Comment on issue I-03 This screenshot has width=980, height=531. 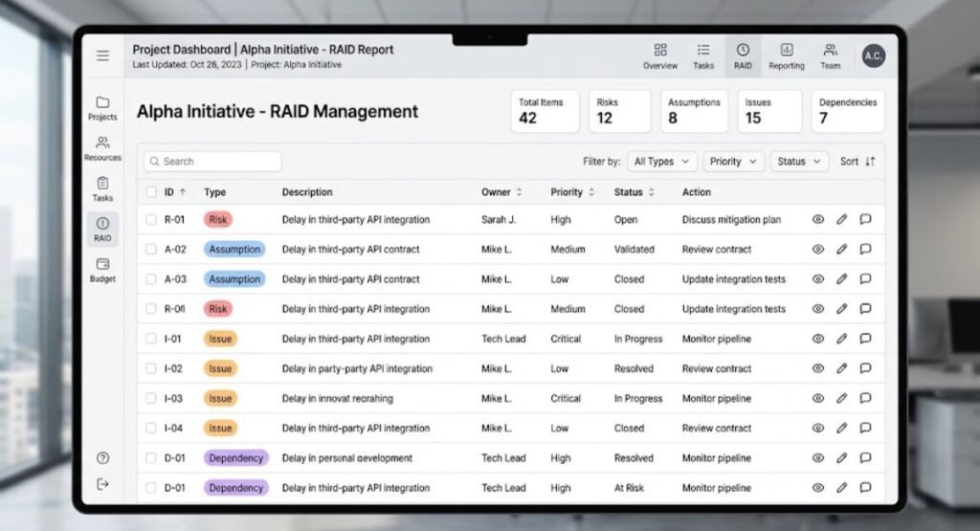(x=865, y=398)
